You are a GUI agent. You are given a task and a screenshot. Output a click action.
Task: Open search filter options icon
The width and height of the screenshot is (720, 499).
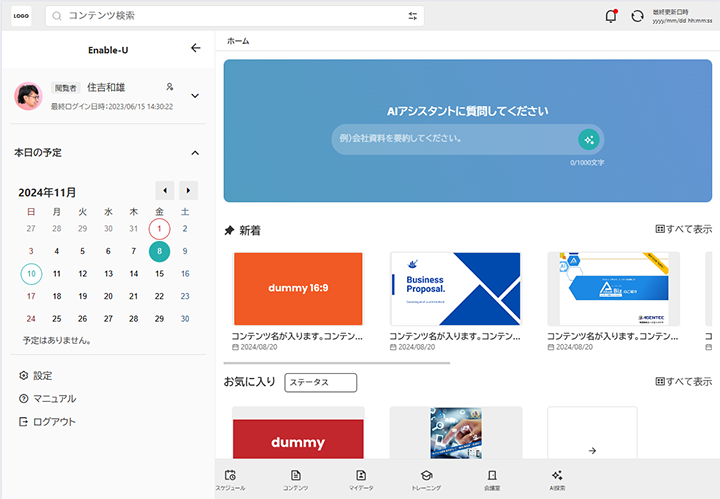413,16
